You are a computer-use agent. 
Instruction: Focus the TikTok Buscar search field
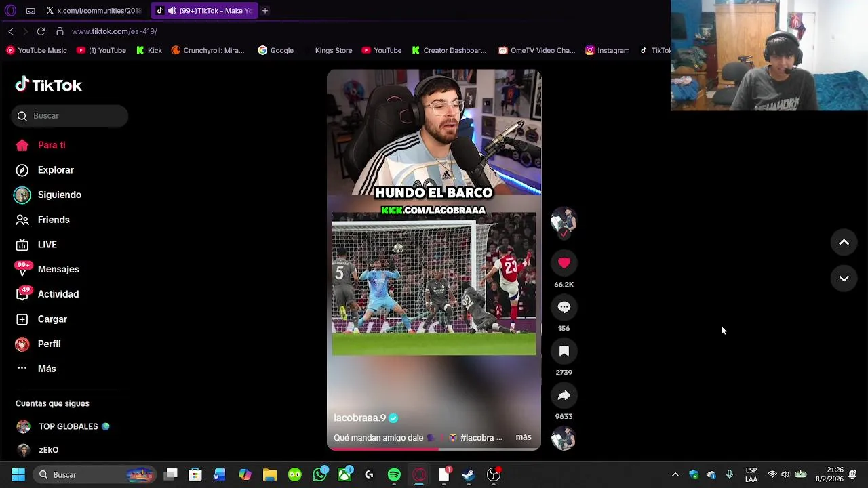pyautogui.click(x=70, y=116)
